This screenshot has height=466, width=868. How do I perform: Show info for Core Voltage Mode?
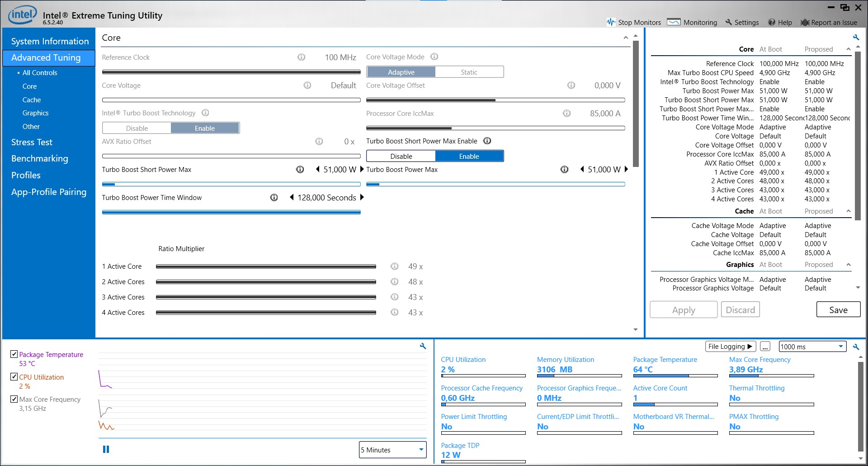[434, 57]
